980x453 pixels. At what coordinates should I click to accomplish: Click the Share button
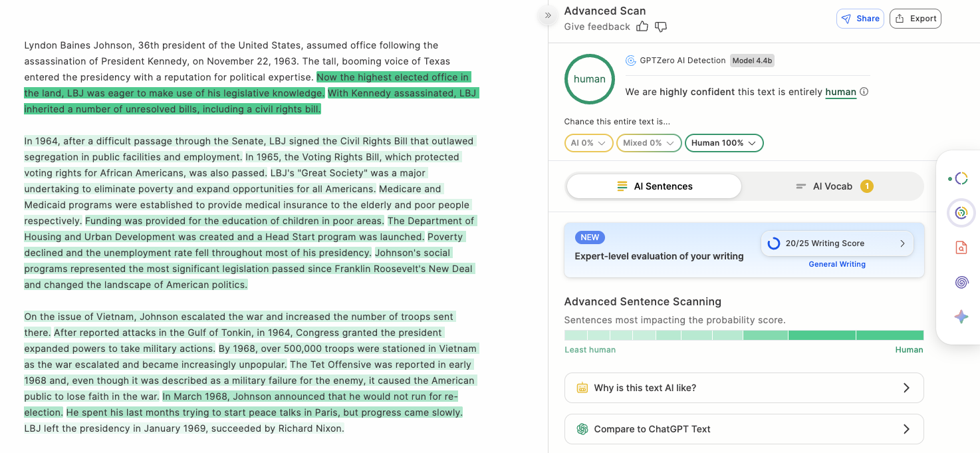860,19
